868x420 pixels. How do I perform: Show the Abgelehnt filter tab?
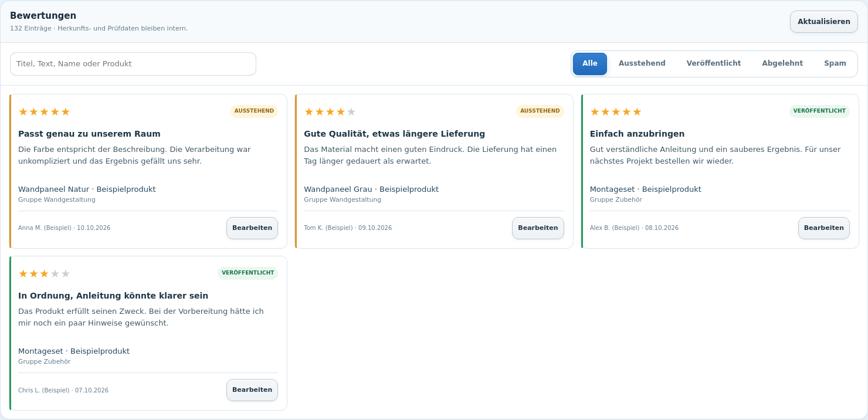tap(782, 64)
